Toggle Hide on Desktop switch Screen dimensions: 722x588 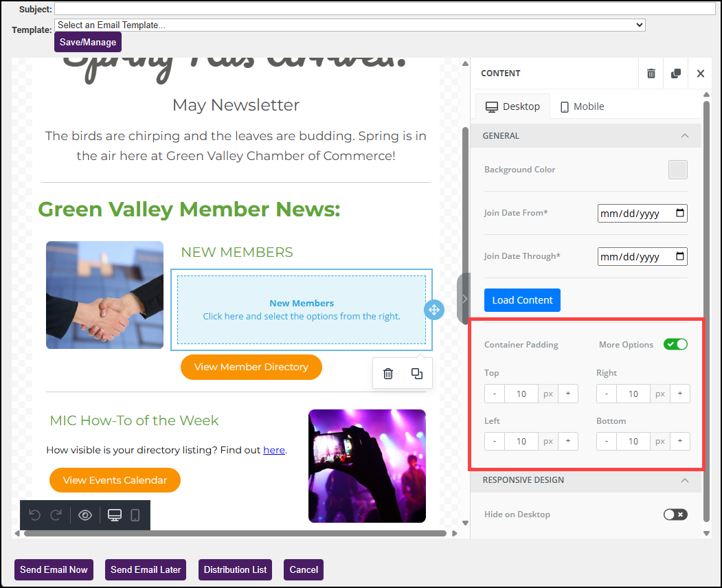(x=675, y=514)
